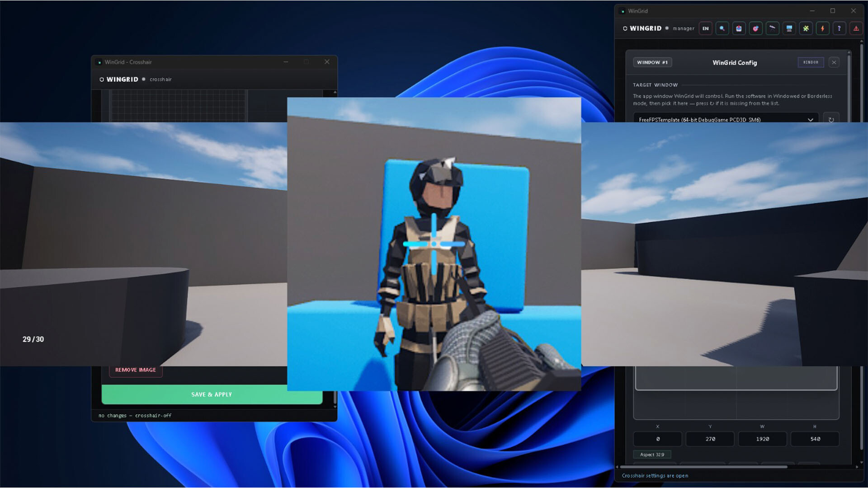Minimize the WinGrid - Crosshair window
The height and width of the screenshot is (488, 868).
pos(286,62)
